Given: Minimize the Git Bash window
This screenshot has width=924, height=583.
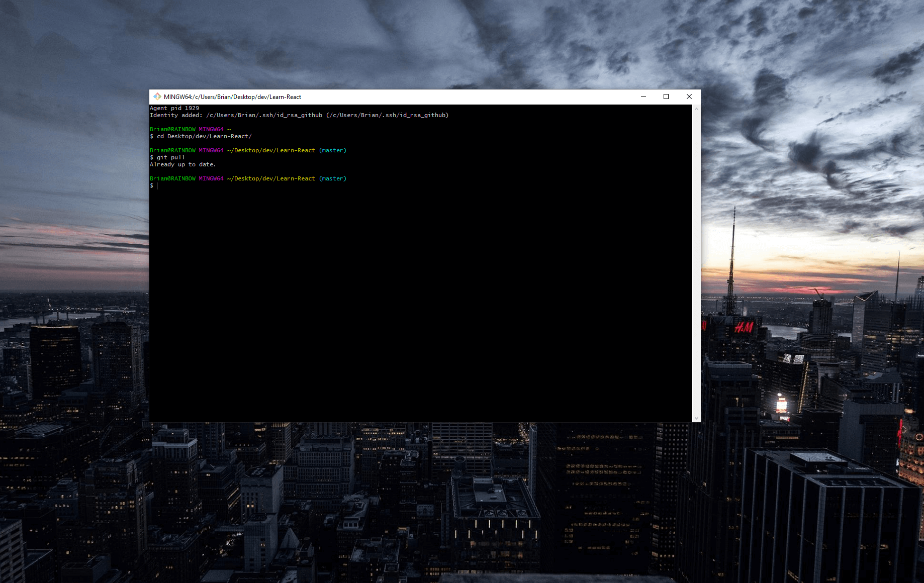Looking at the screenshot, I should point(643,96).
